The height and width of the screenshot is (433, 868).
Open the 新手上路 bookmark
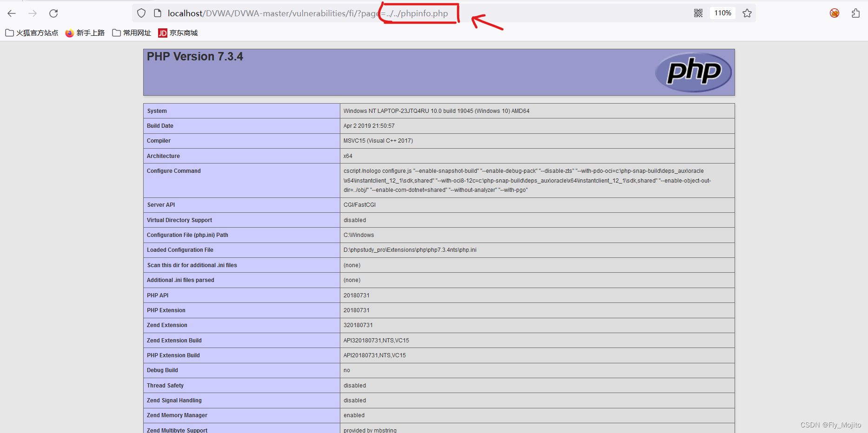(91, 33)
